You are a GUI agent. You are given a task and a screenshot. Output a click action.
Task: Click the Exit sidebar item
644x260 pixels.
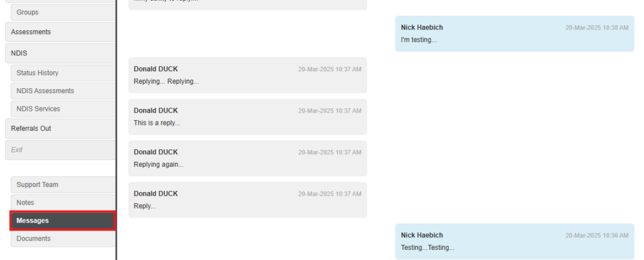point(60,150)
